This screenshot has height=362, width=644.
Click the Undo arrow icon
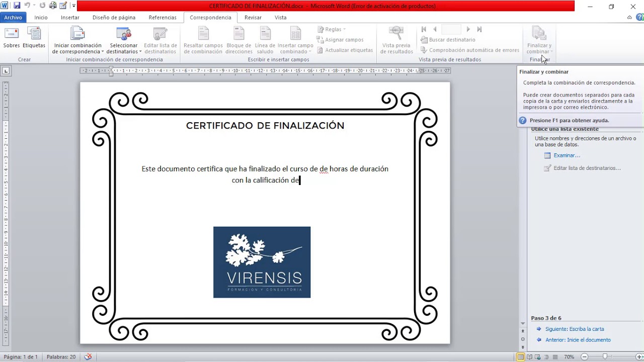click(x=27, y=6)
